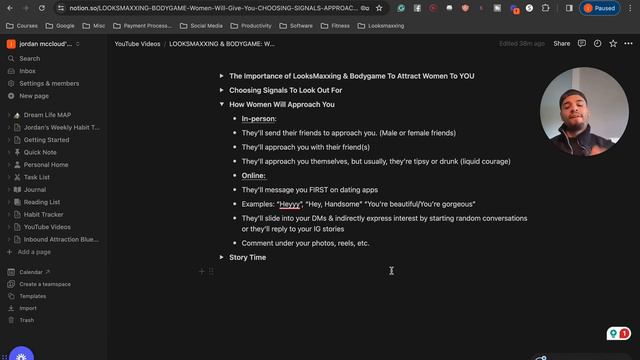Toggle the browser side panel icon

(569, 8)
